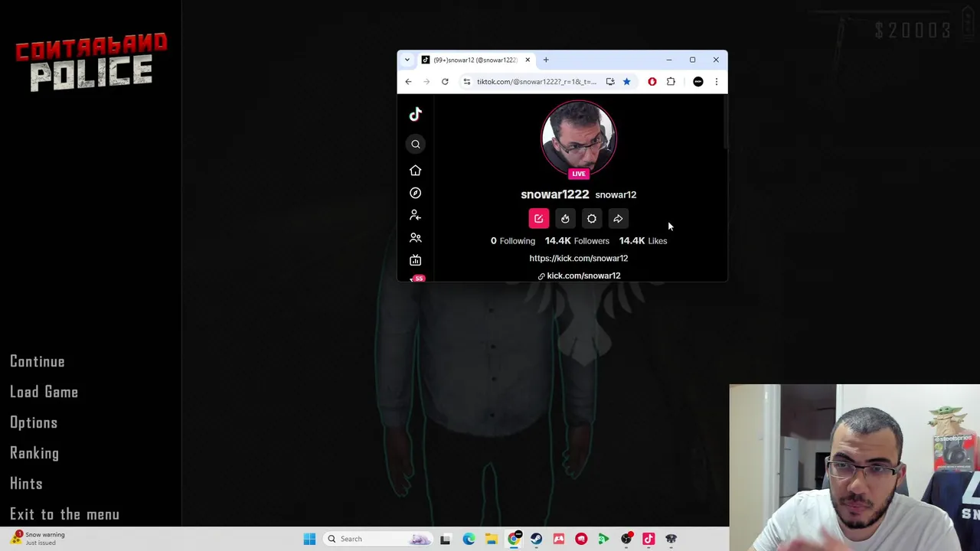The image size is (980, 551).
Task: Open the kick.com/snowar12 profile link
Action: click(x=579, y=275)
